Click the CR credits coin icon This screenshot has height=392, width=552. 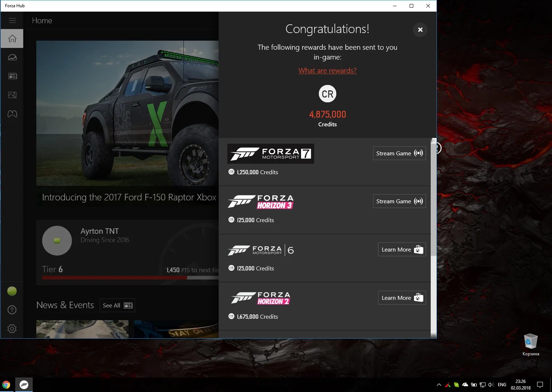point(328,94)
